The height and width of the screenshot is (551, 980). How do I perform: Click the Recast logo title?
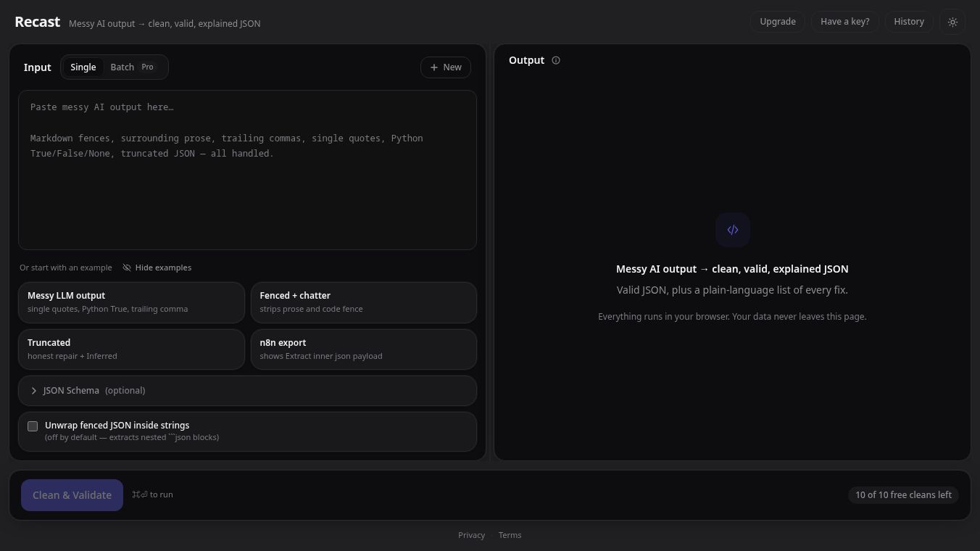click(37, 22)
